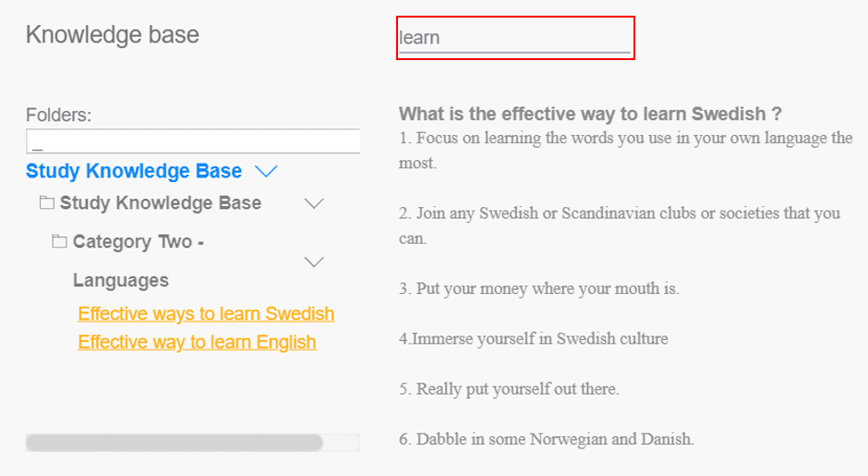
Task: Click the search field containing 'learn'
Action: pos(515,38)
